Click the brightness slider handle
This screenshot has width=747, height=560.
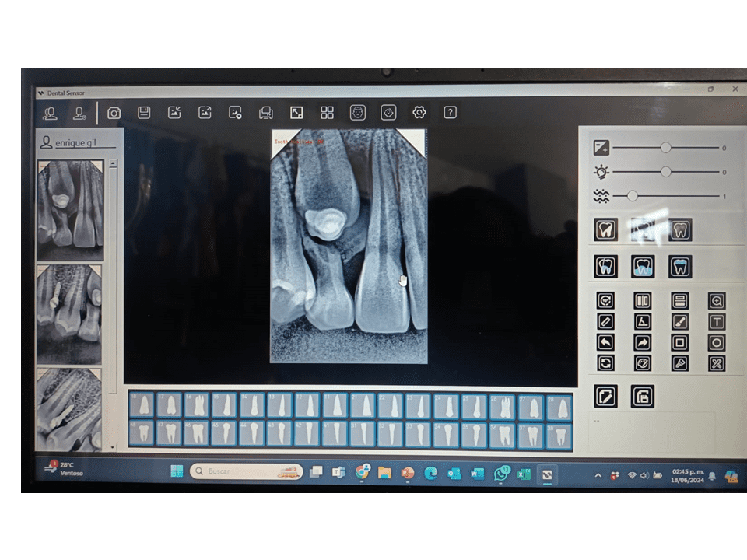pyautogui.click(x=665, y=172)
